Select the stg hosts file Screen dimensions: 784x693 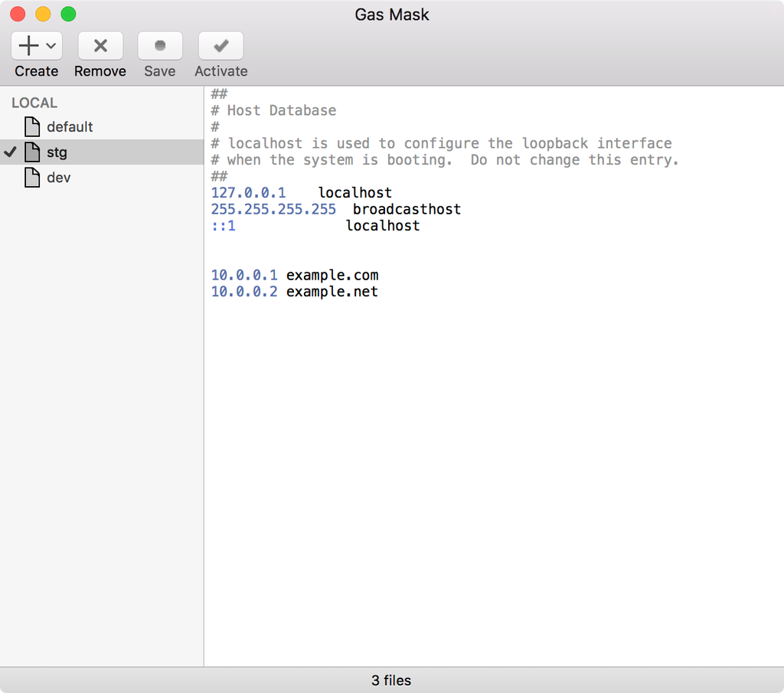[102, 152]
